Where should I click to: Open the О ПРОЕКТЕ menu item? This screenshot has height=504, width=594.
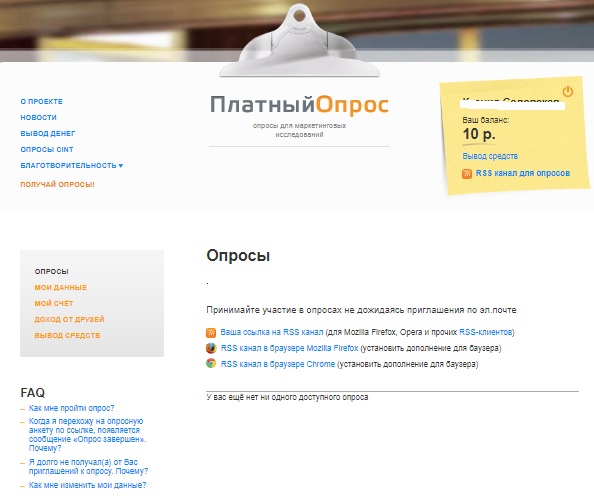[x=42, y=102]
